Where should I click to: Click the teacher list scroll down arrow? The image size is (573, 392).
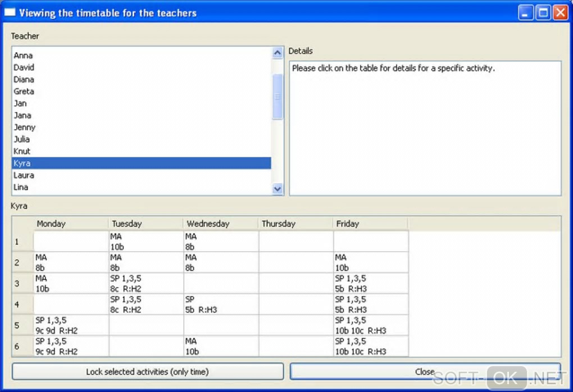(x=278, y=189)
